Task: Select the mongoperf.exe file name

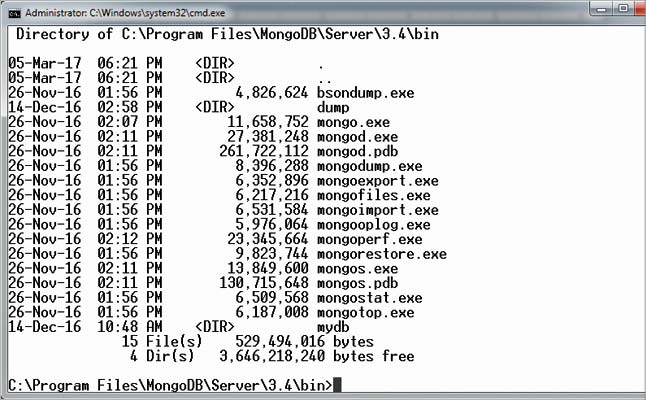Action: [370, 239]
